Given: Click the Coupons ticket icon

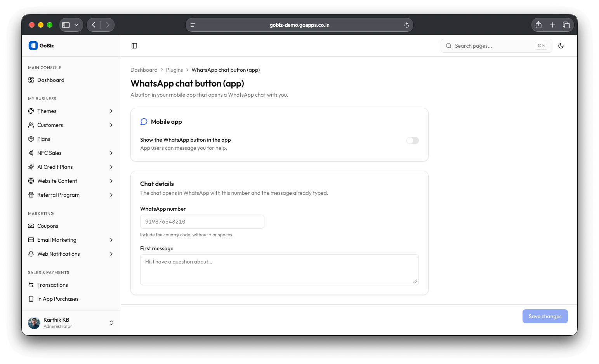Looking at the screenshot, I should point(31,226).
